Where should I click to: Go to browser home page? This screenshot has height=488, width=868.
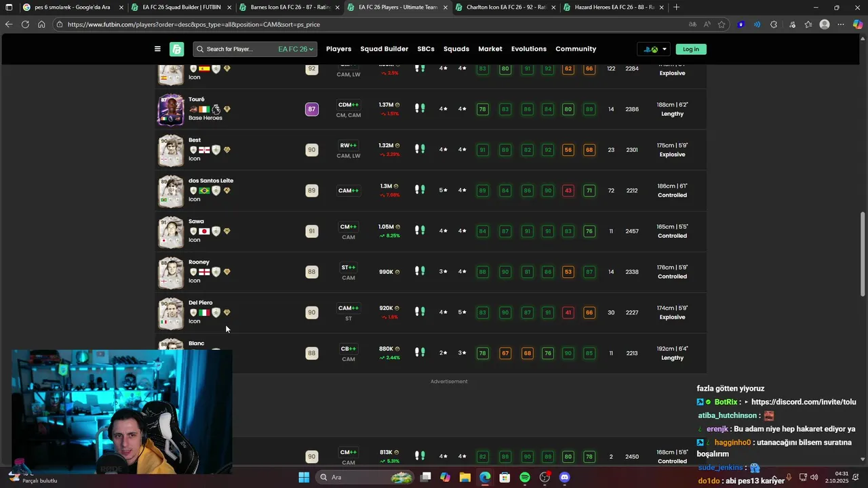41,24
